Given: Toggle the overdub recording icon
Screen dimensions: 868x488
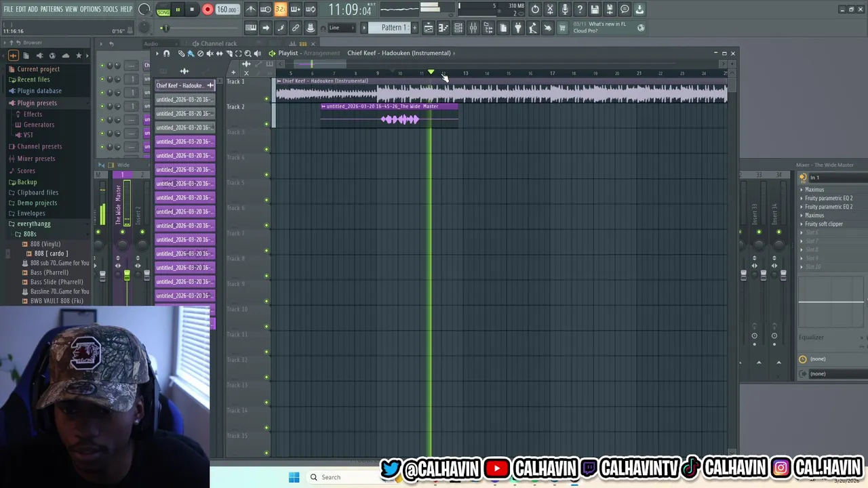Looking at the screenshot, I should pos(295,9).
